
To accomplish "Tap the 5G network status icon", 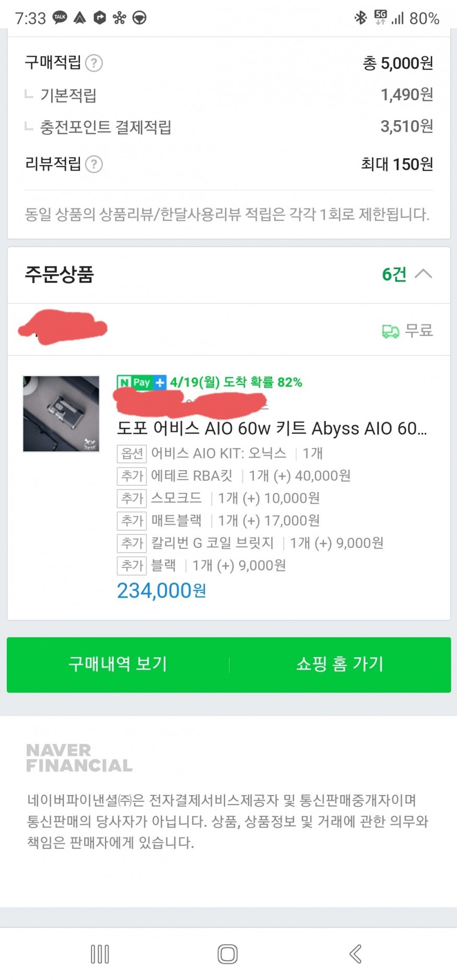I will pos(381,17).
